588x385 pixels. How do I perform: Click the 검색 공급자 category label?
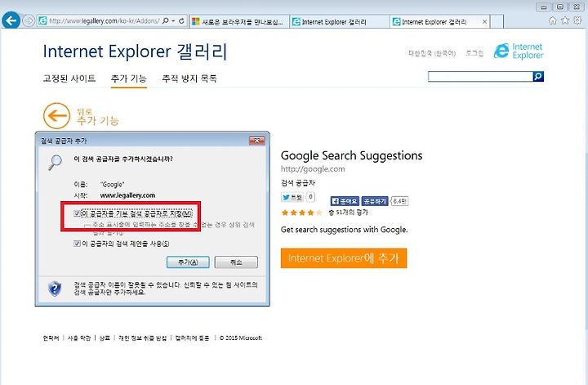[298, 183]
